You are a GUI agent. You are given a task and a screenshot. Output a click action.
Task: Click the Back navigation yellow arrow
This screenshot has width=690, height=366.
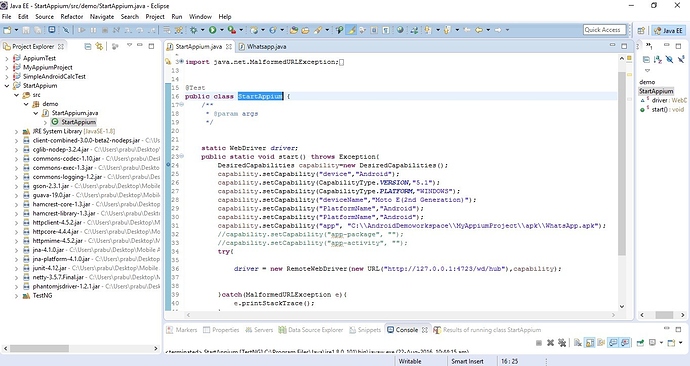coord(479,30)
